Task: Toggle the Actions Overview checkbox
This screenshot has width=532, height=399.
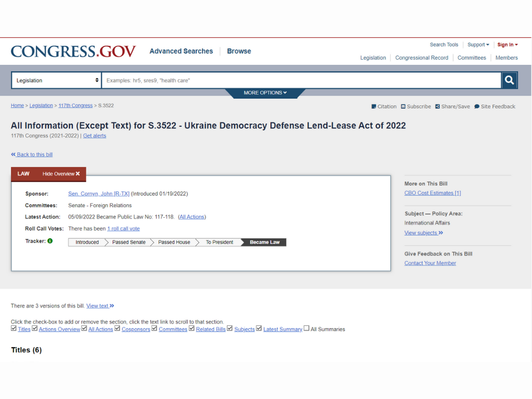Action: 35,328
